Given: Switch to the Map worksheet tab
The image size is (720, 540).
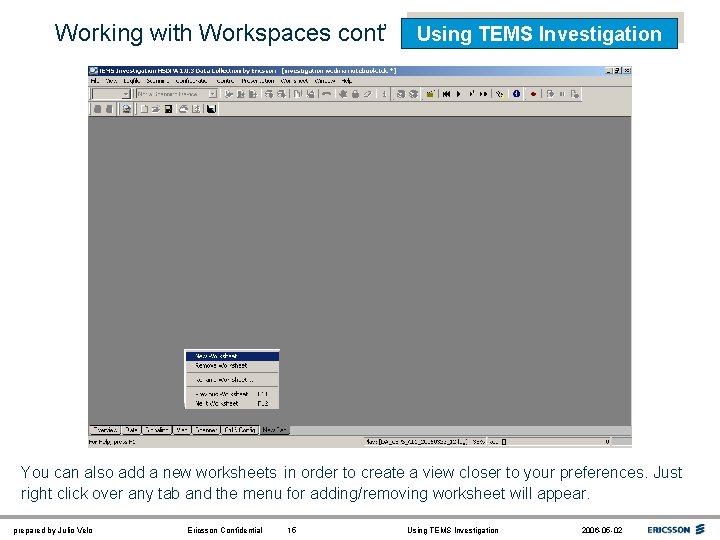Looking at the screenshot, I should [182, 430].
